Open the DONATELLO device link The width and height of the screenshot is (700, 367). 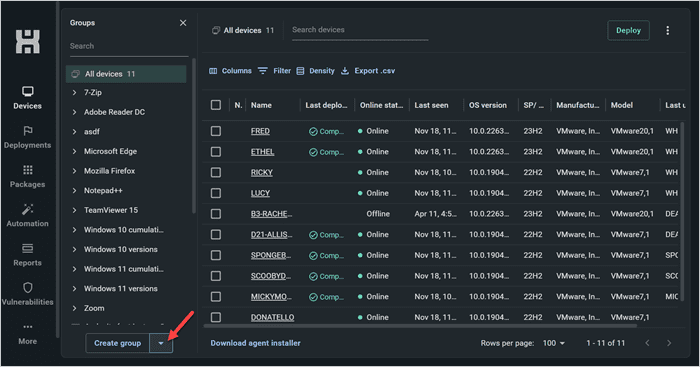(x=272, y=317)
